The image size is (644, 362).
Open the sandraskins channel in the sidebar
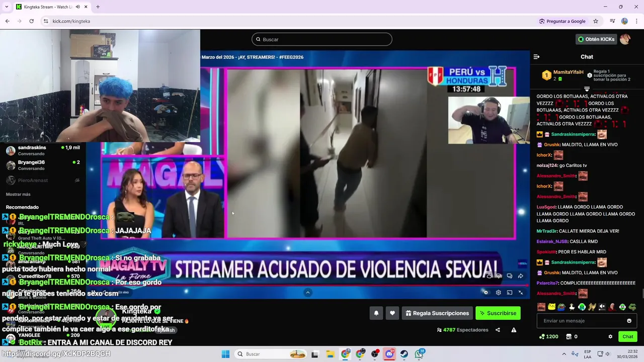tap(43, 150)
